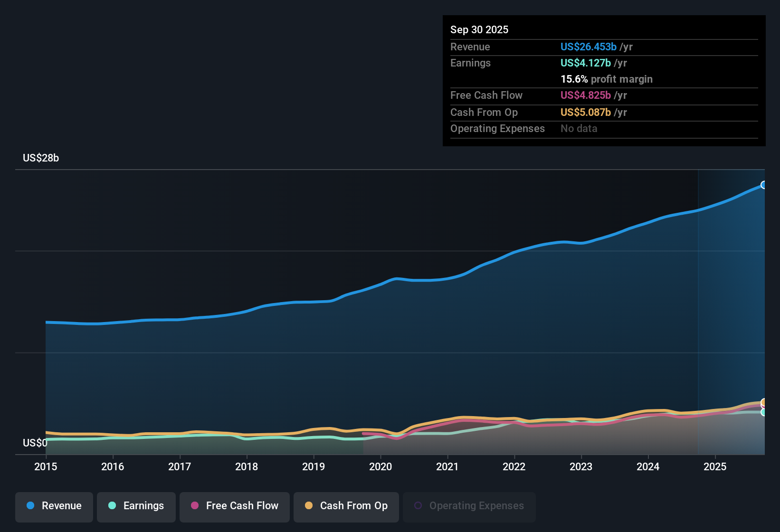
Task: Click the US$28b axis label
Action: click(41, 158)
